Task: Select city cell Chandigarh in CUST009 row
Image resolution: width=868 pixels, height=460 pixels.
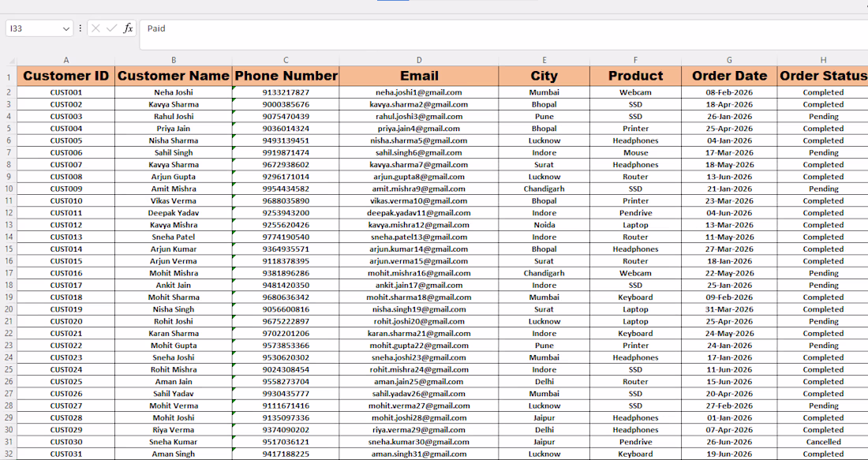Action: [x=544, y=189]
